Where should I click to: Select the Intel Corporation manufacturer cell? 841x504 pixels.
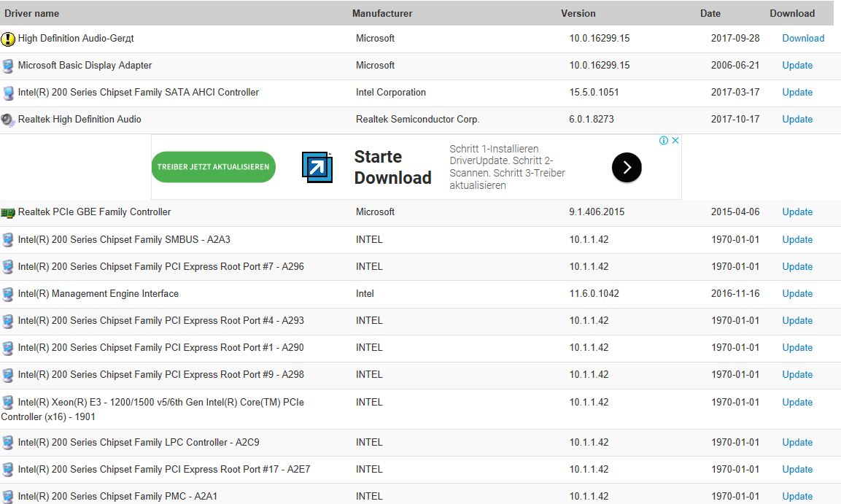[x=390, y=92]
